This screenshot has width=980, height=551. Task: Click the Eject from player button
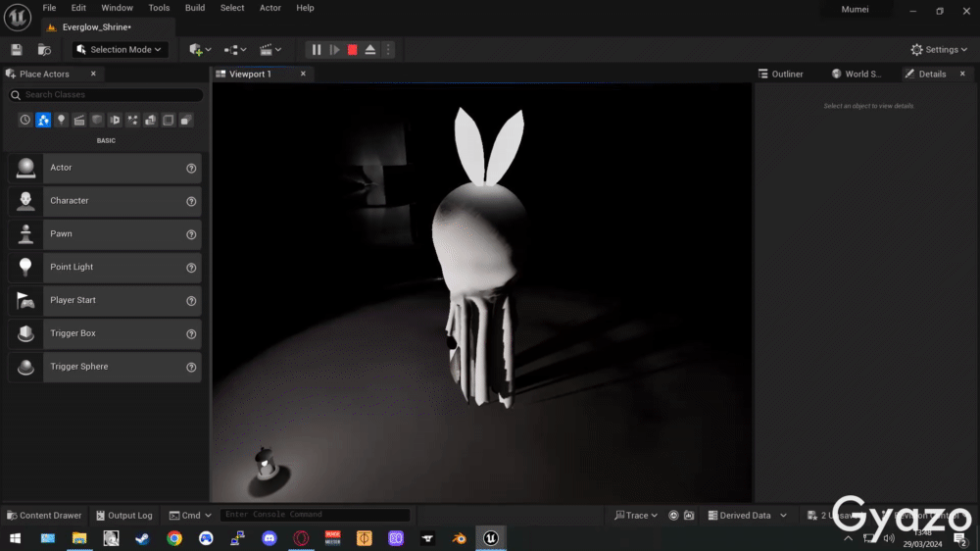370,50
